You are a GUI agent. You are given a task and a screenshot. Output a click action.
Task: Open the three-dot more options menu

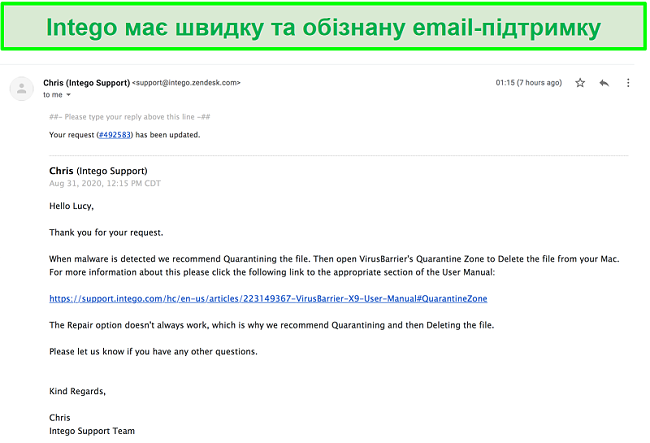point(628,83)
